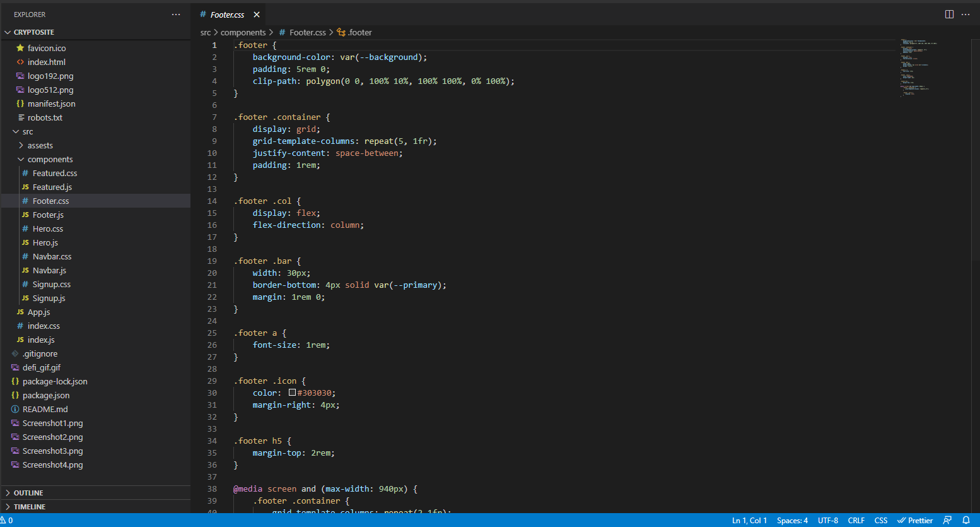Click the warnings count in status bar
980x527 pixels.
(x=7, y=521)
